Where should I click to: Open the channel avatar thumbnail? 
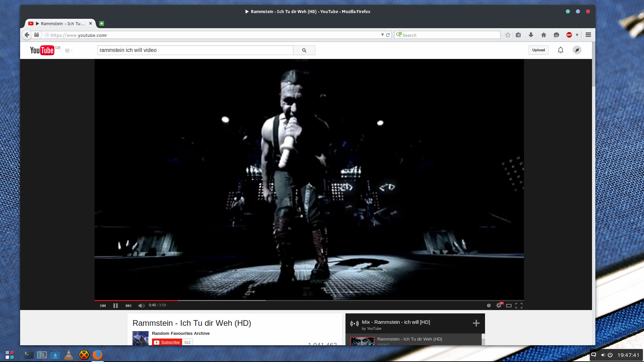[141, 338]
